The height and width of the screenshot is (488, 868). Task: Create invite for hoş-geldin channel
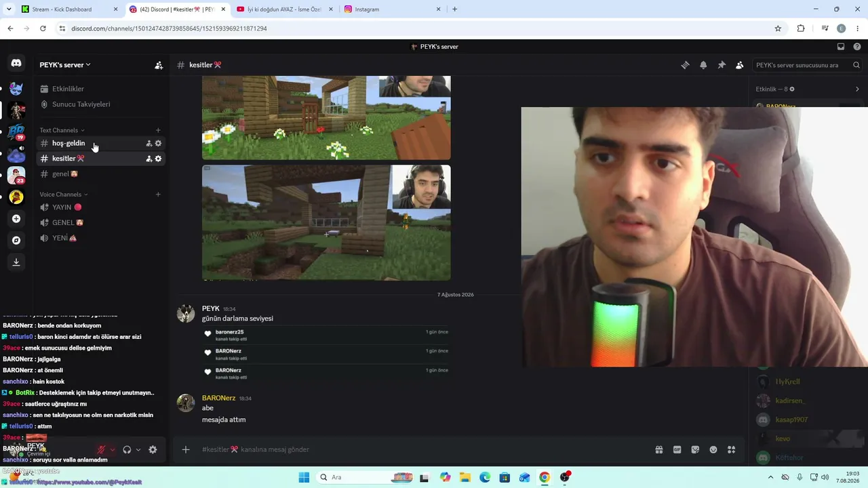click(x=149, y=143)
